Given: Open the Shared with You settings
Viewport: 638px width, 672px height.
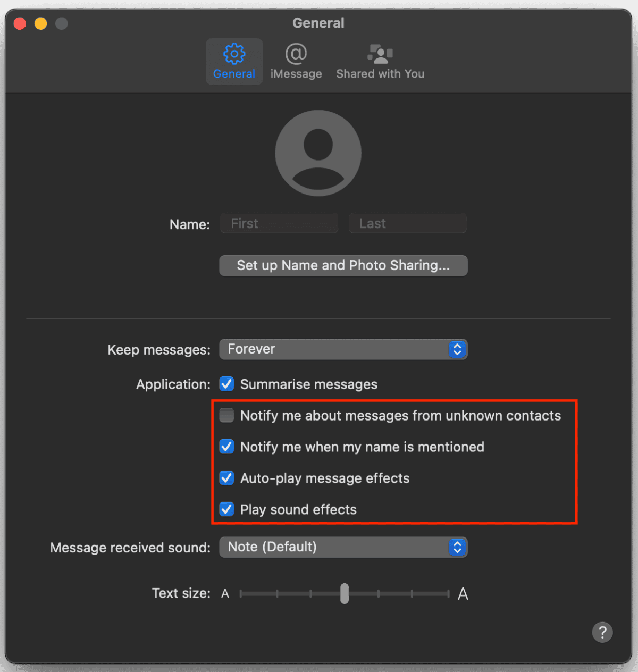Looking at the screenshot, I should [380, 61].
